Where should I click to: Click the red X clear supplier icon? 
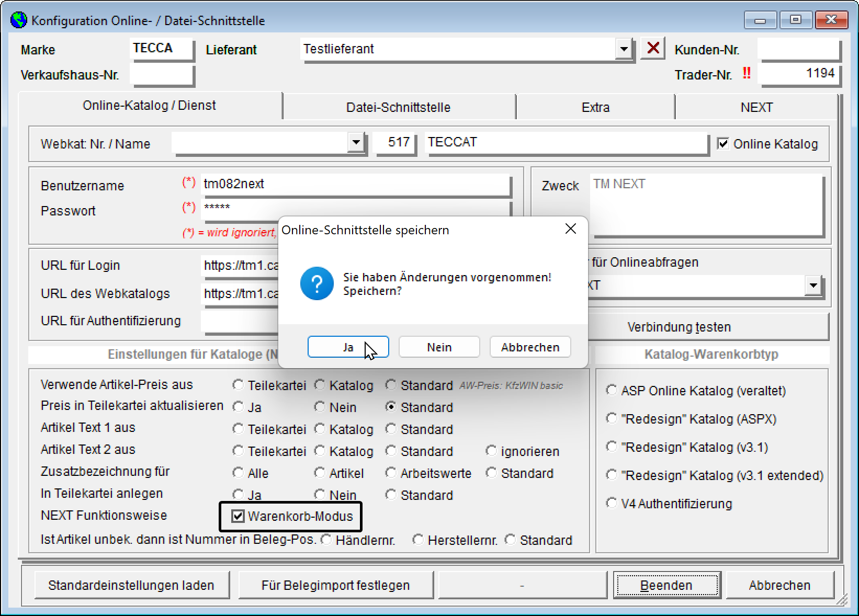(653, 48)
